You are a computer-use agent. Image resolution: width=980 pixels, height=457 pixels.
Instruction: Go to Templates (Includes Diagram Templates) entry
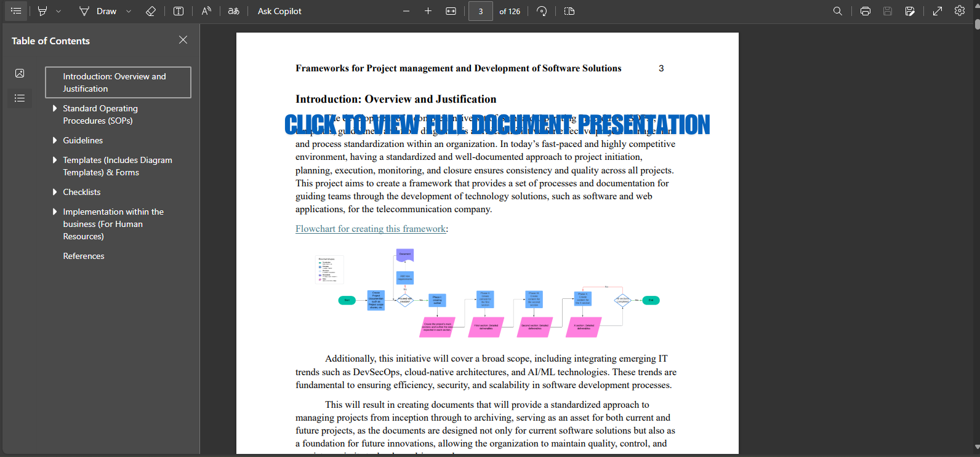(118, 166)
